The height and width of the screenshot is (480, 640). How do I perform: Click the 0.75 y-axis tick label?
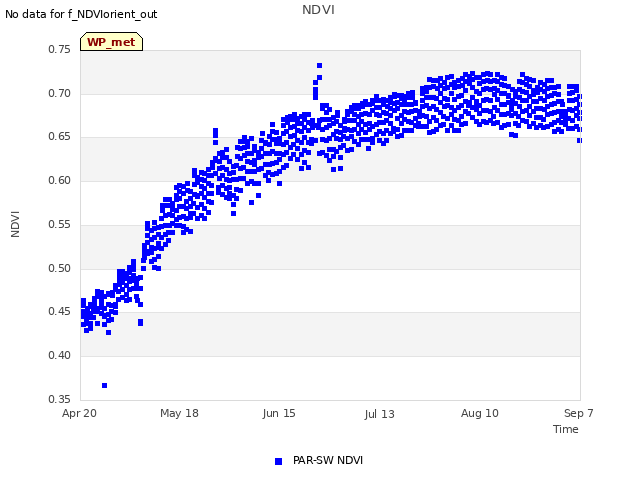pos(60,49)
